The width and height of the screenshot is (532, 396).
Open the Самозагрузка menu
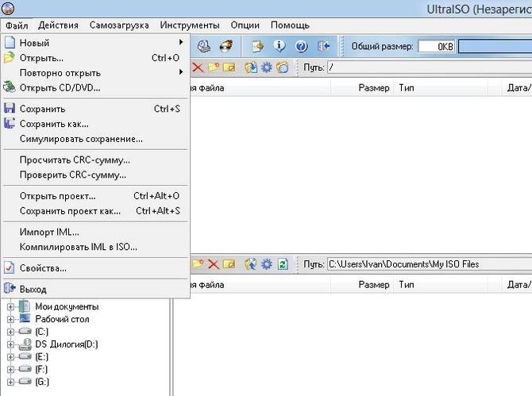tap(119, 25)
